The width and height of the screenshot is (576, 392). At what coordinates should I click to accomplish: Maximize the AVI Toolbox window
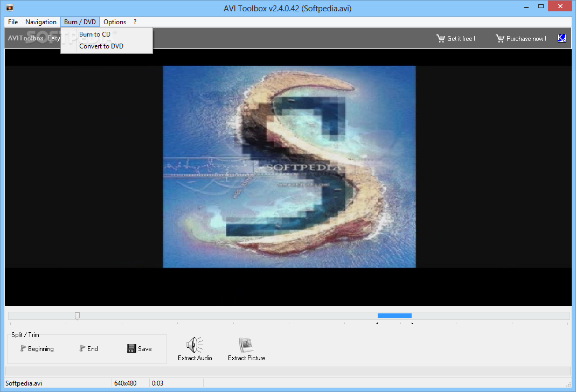pos(541,6)
